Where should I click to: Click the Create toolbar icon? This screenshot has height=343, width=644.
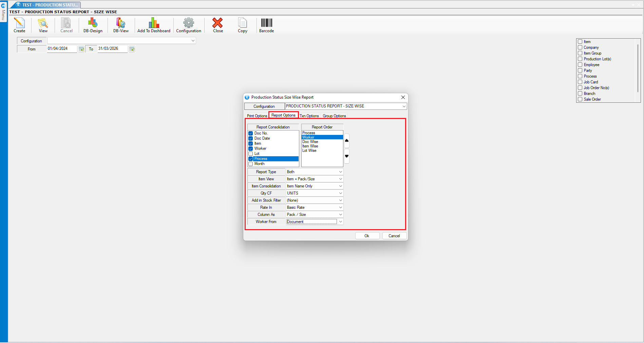(19, 23)
